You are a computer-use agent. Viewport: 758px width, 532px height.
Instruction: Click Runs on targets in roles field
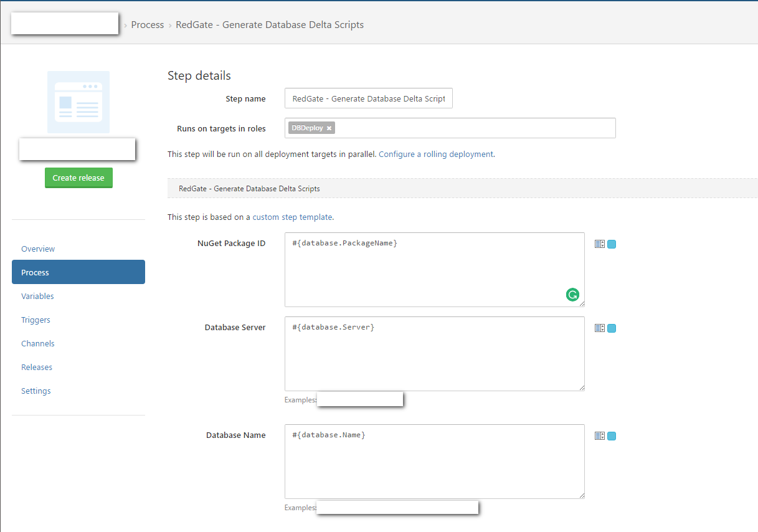coord(450,128)
